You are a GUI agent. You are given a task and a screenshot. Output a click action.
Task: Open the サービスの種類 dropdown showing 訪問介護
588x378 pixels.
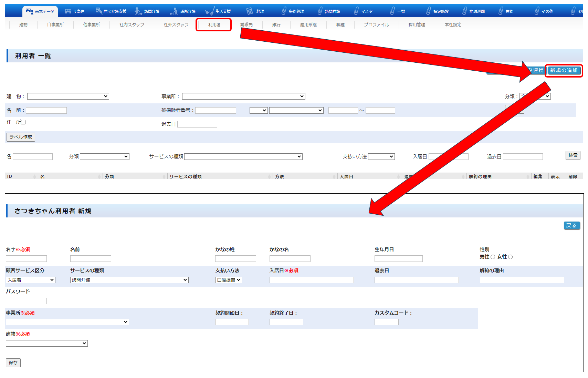pyautogui.click(x=129, y=280)
